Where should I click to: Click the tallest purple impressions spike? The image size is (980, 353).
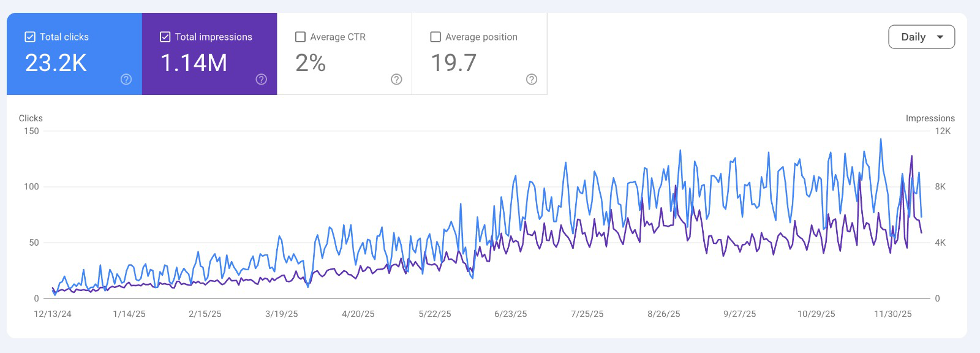tap(911, 157)
